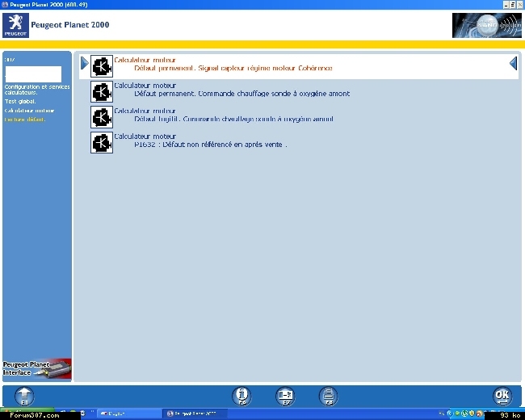This screenshot has width=525, height=420.
Task: Open help with the F6 info button
Action: tap(241, 397)
